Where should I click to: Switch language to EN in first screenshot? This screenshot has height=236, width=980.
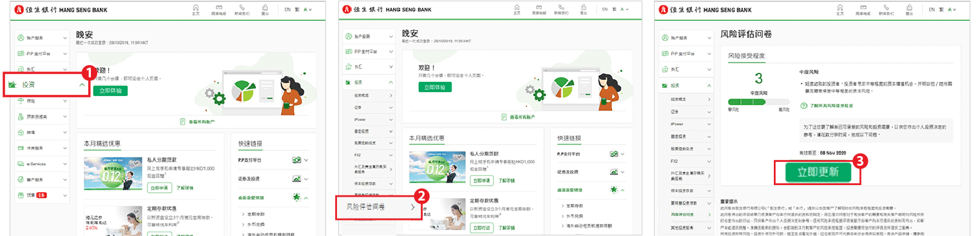[x=288, y=10]
